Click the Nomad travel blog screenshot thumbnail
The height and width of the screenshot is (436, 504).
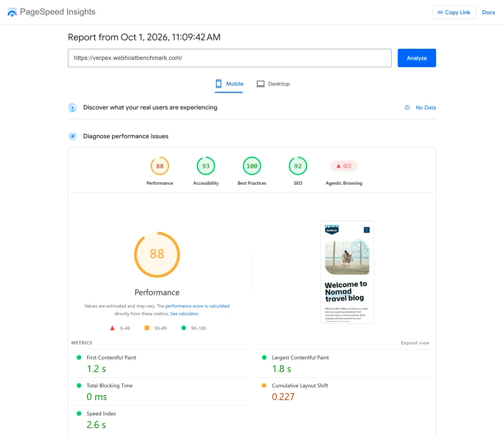pyautogui.click(x=347, y=272)
